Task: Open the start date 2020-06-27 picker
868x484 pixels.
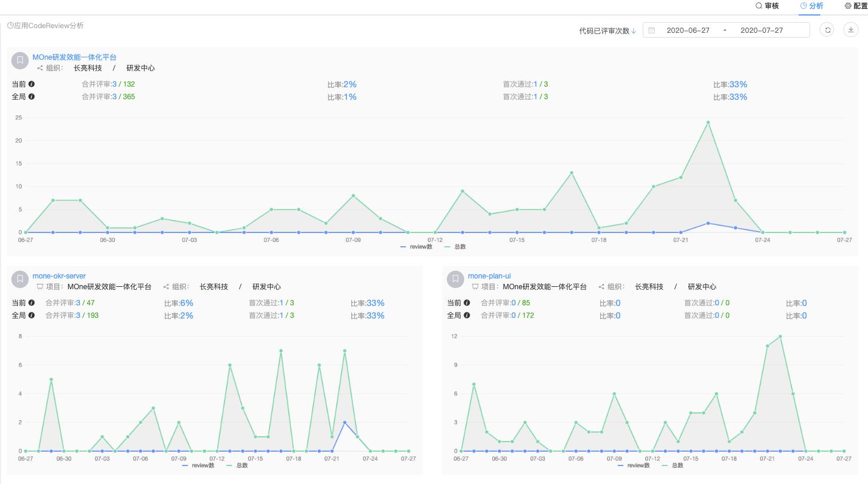Action: 688,30
